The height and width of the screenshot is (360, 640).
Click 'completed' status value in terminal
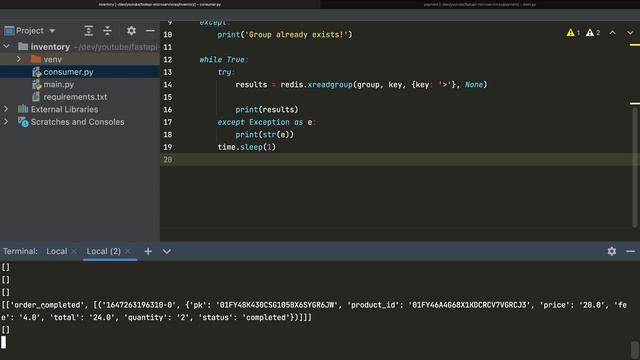tap(267, 317)
